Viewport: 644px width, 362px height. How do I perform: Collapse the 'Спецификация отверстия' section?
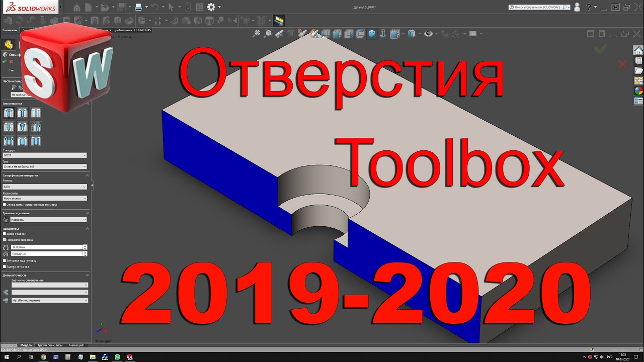point(88,175)
